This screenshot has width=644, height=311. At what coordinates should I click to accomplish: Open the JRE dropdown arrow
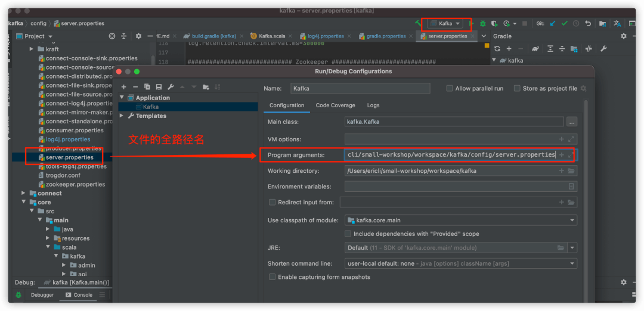coord(572,248)
